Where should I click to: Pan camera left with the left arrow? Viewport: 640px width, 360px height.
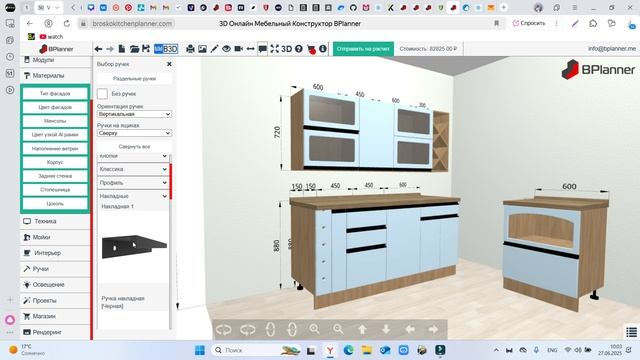point(410,329)
